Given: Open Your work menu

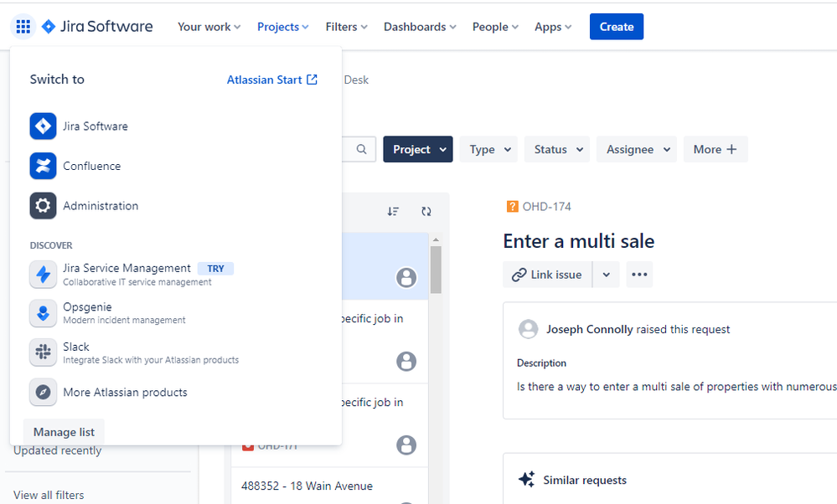Looking at the screenshot, I should [x=209, y=27].
